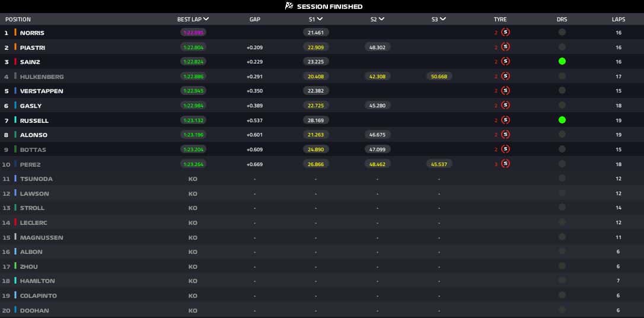Select driver name VERSTAPPEN
The image size is (644, 318).
point(42,91)
